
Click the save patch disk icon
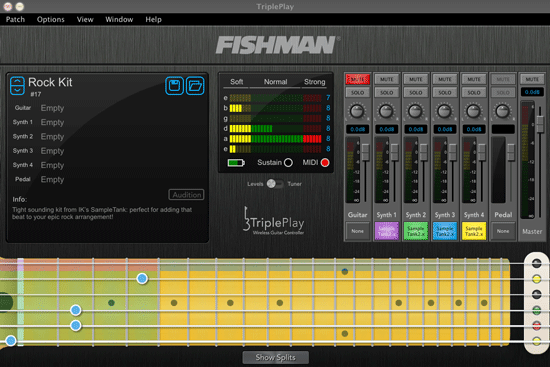coord(174,86)
